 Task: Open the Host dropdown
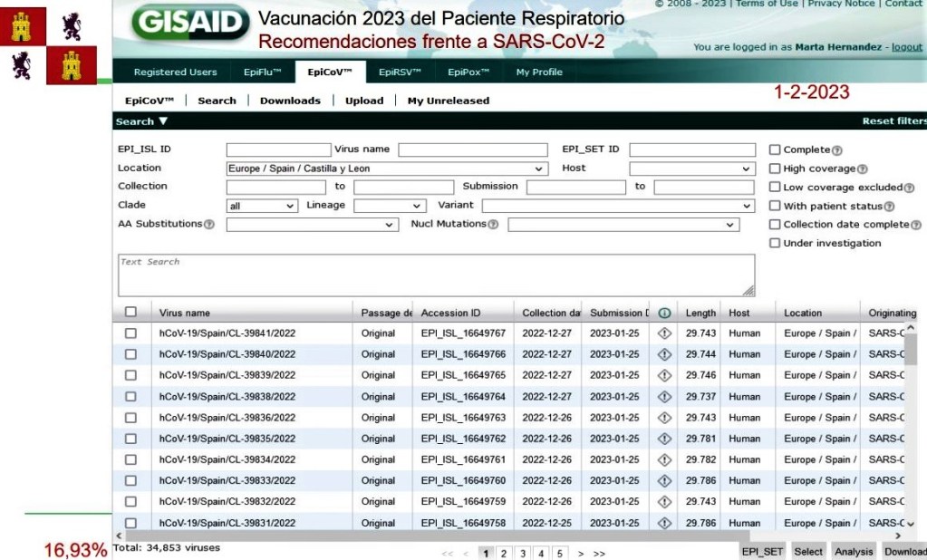pos(692,169)
